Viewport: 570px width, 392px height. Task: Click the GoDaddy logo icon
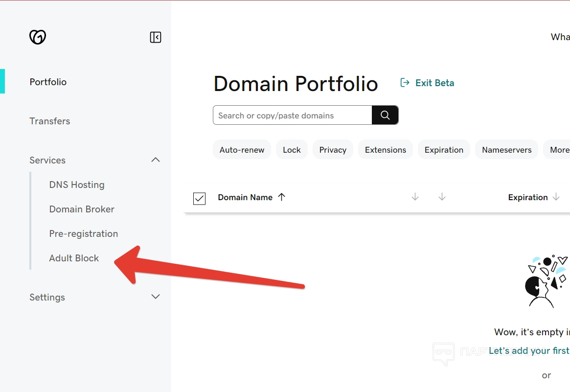pyautogui.click(x=38, y=37)
